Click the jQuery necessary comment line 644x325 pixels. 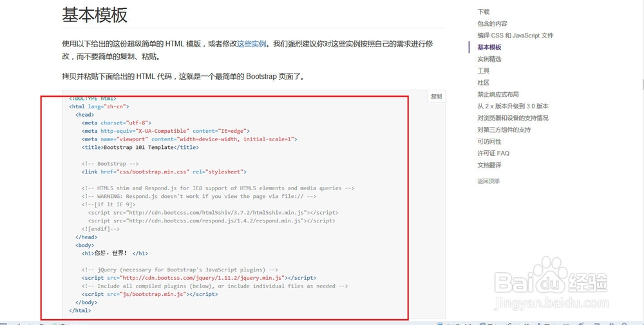[x=180, y=270]
